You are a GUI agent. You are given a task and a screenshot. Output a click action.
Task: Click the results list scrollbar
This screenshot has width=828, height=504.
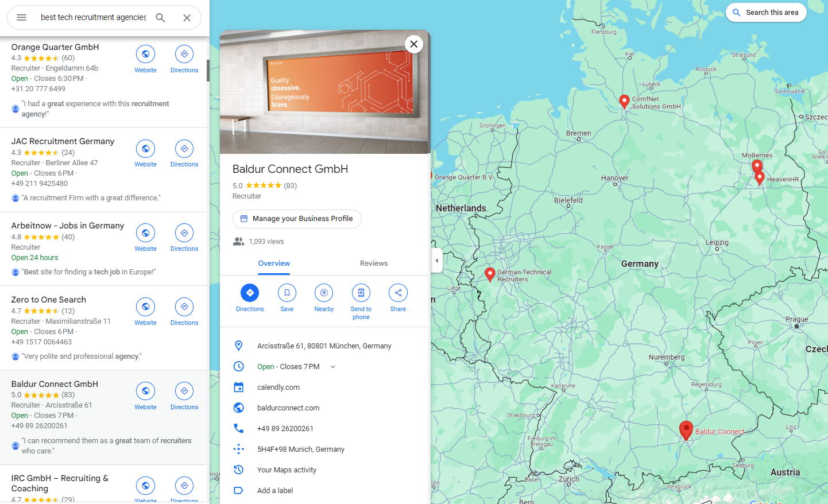[x=208, y=70]
